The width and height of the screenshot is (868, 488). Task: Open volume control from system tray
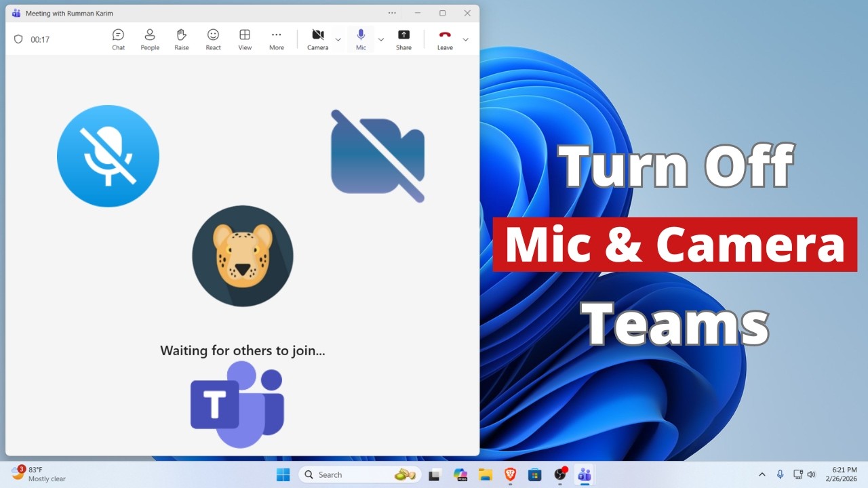811,474
